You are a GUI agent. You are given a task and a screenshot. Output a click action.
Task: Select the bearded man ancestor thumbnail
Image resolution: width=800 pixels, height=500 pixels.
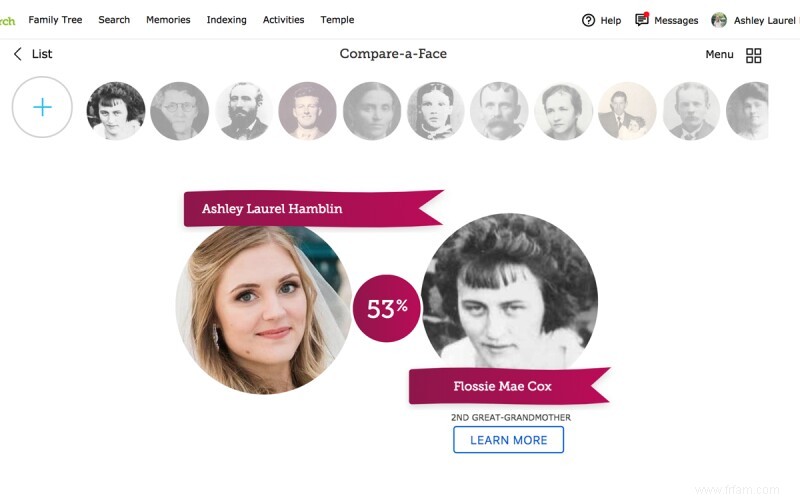(244, 110)
